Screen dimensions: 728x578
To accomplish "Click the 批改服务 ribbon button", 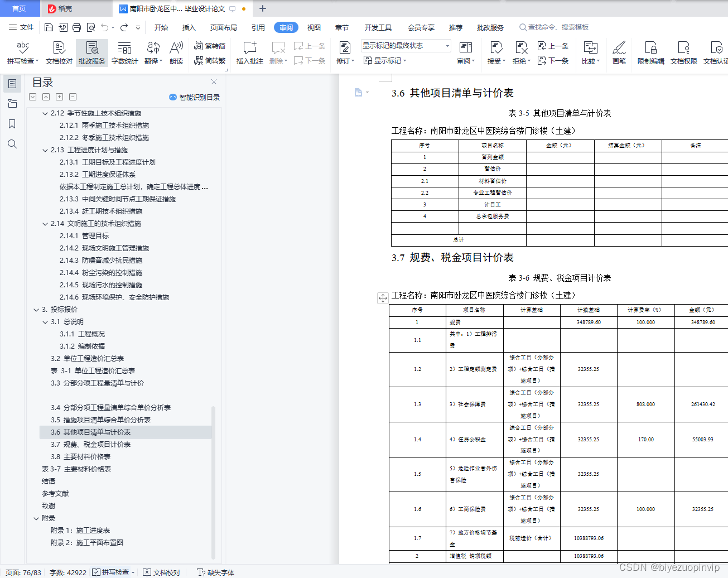I will point(92,53).
